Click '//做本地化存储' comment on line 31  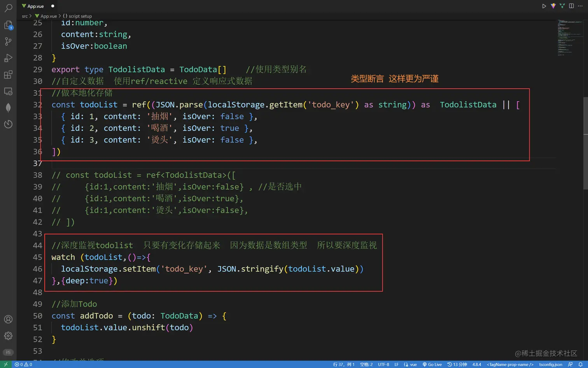coord(82,93)
